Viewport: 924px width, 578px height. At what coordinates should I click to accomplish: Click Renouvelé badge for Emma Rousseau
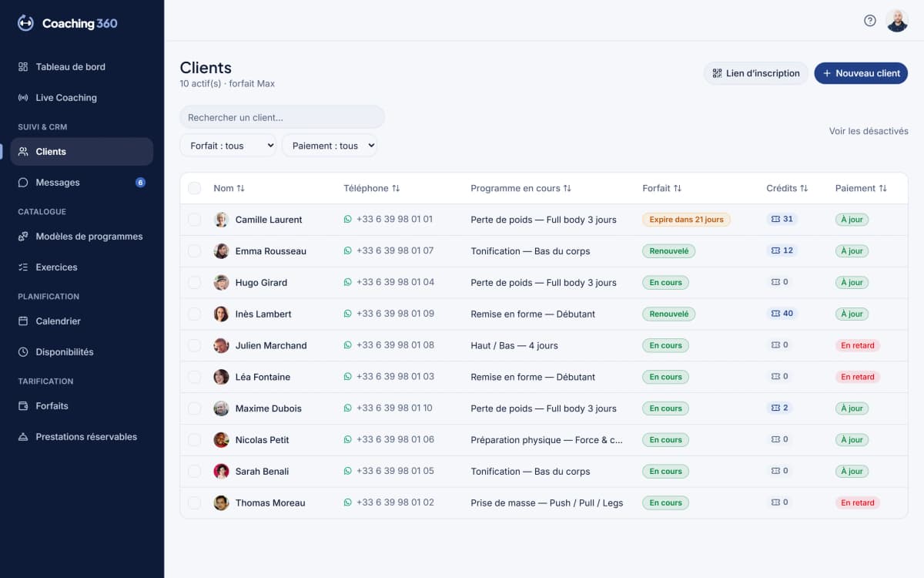[x=669, y=251]
